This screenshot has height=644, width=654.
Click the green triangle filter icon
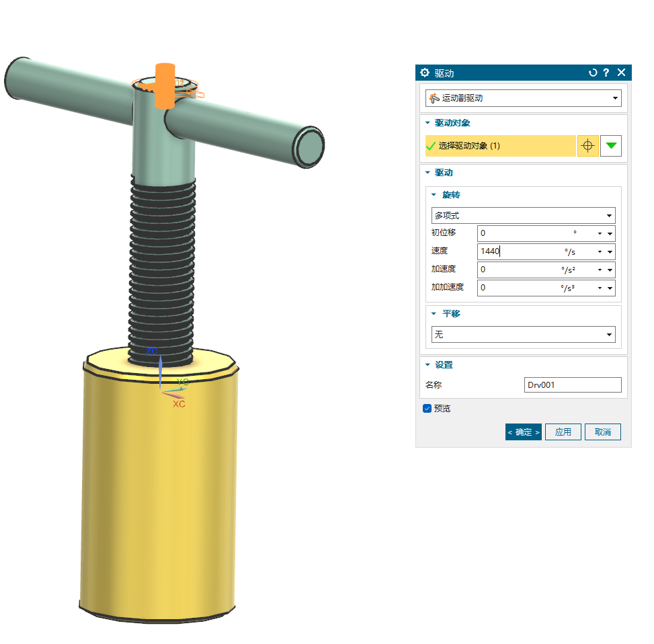point(610,146)
